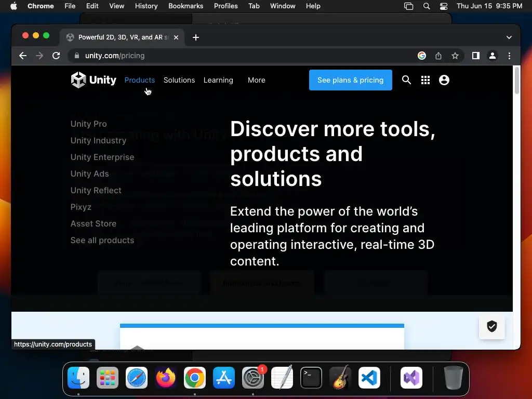Click See all products link
The height and width of the screenshot is (399, 532).
(x=102, y=240)
